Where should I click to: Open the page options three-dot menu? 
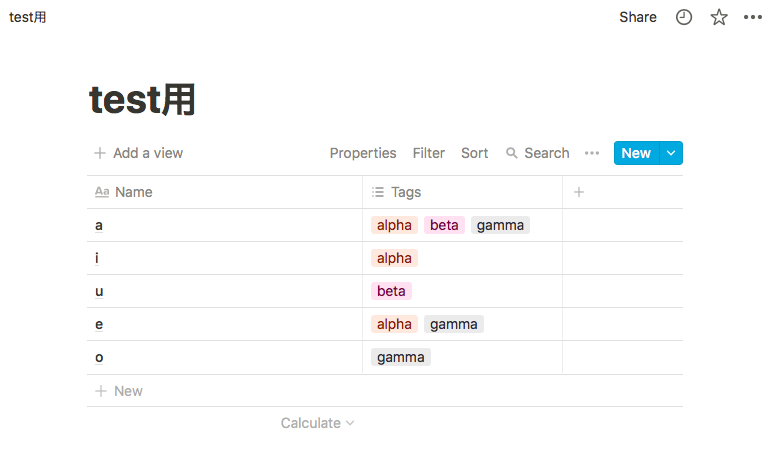point(753,17)
